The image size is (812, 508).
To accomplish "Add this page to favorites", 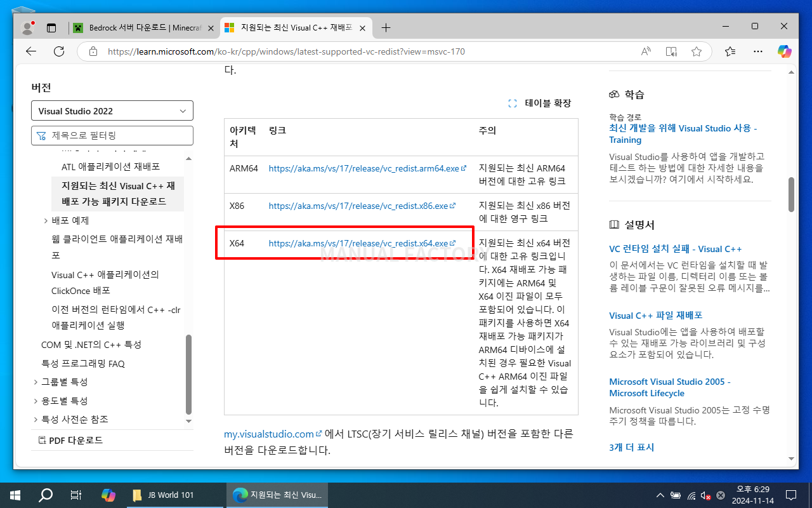I will tap(697, 51).
